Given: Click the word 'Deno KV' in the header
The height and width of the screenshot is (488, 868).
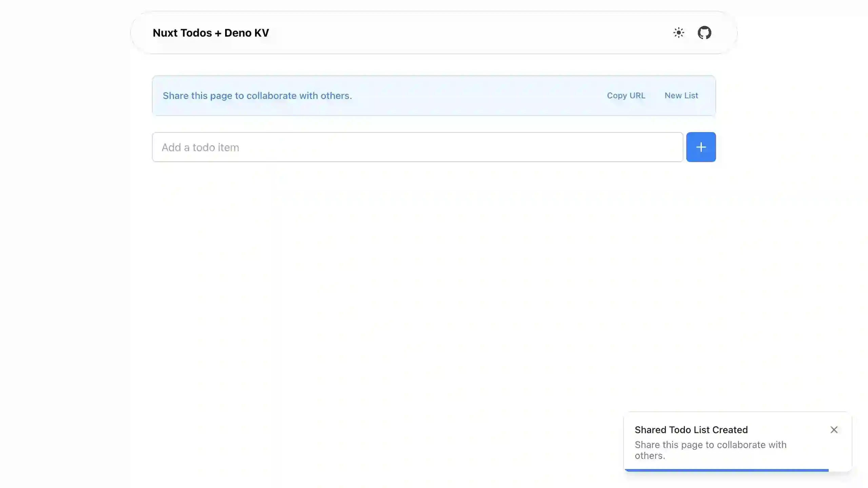Looking at the screenshot, I should pos(246,33).
